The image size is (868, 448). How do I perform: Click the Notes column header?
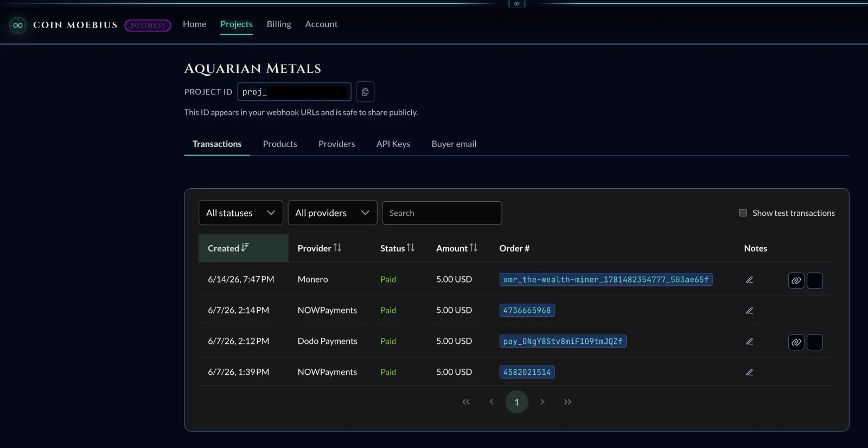coord(755,248)
